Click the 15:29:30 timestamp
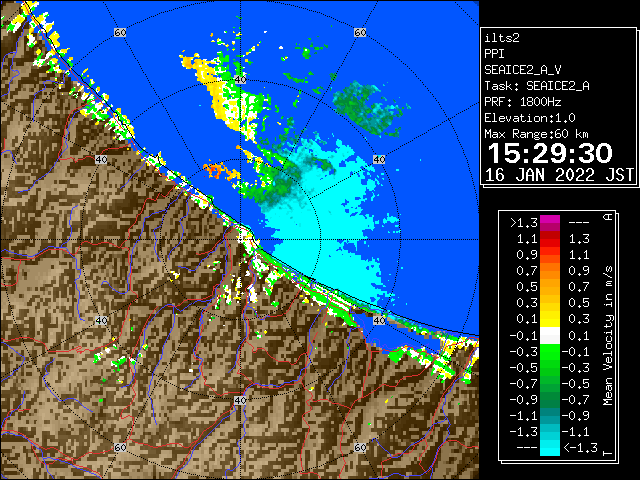640x480 pixels. point(550,153)
